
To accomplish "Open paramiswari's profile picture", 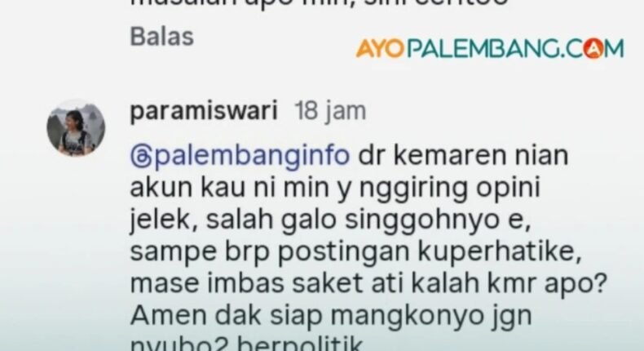I will 76,128.
